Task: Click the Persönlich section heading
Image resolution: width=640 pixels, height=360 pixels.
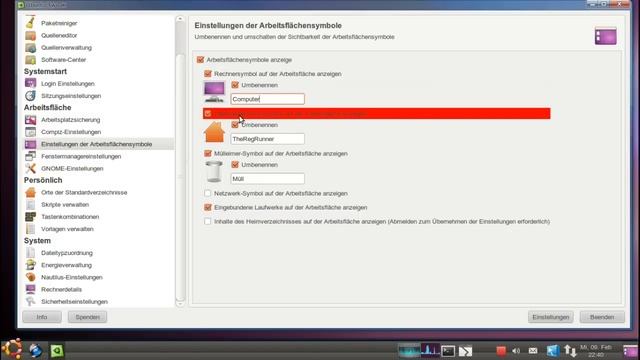Action: (43, 180)
